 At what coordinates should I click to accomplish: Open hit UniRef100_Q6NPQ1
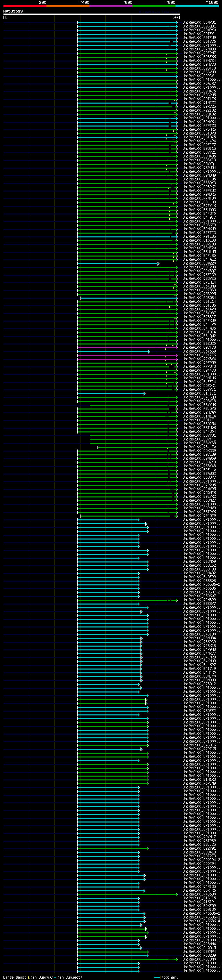tap(199, 23)
